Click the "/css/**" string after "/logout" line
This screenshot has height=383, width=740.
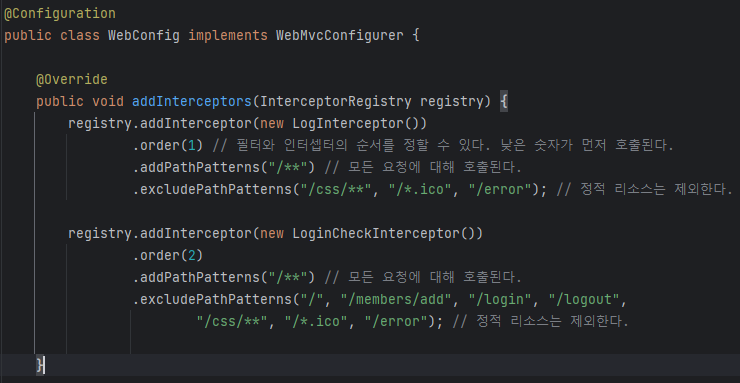click(232, 322)
